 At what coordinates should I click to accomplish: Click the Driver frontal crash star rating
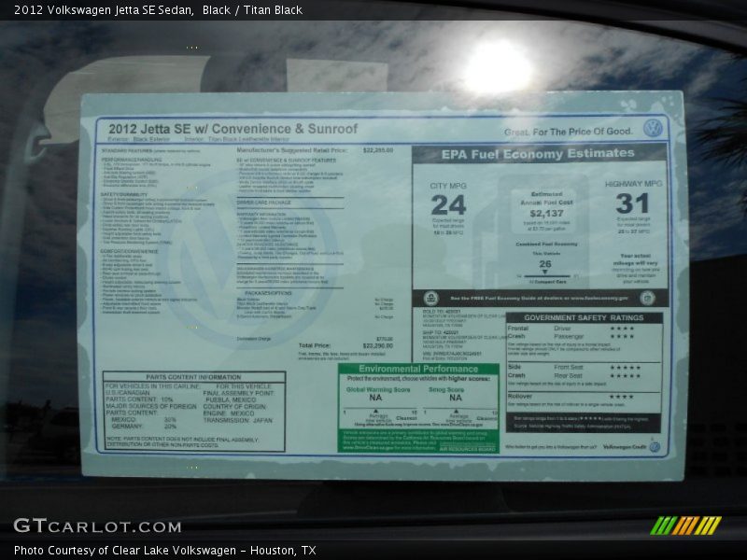coord(622,329)
